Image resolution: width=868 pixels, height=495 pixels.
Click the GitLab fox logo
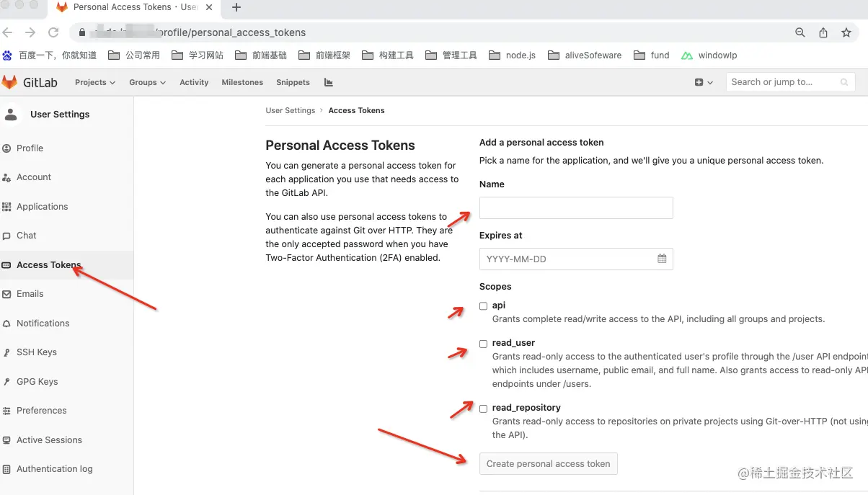(x=9, y=82)
